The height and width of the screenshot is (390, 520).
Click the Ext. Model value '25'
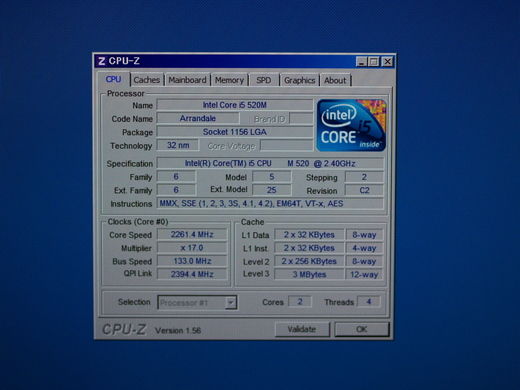coord(272,190)
